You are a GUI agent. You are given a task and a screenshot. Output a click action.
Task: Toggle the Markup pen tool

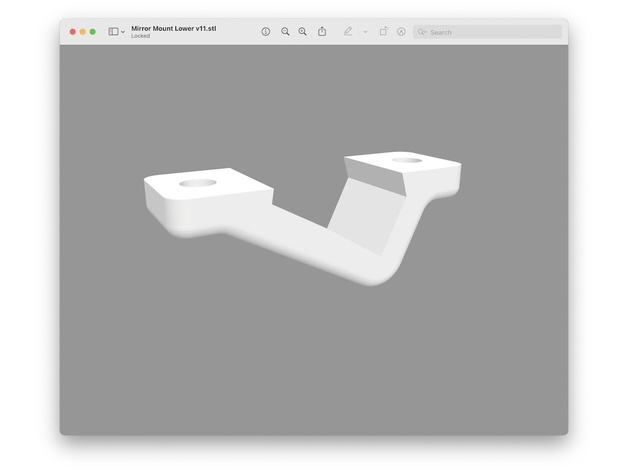[348, 32]
